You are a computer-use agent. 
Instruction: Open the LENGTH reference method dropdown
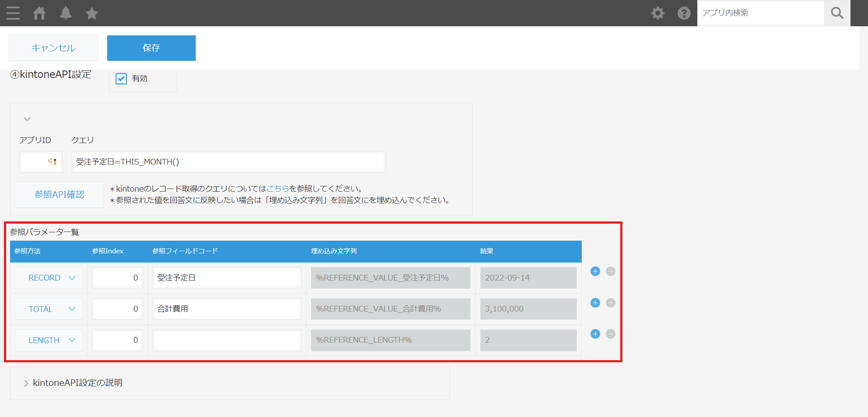49,340
